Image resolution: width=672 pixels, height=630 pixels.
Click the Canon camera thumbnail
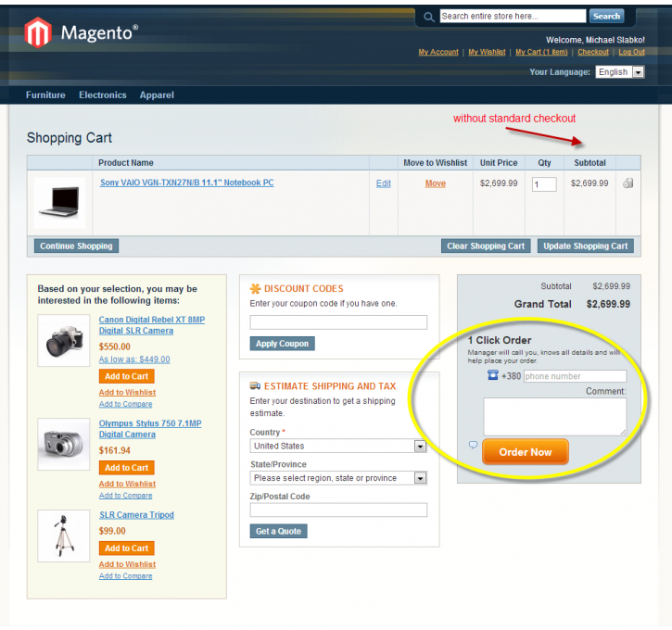click(x=63, y=341)
